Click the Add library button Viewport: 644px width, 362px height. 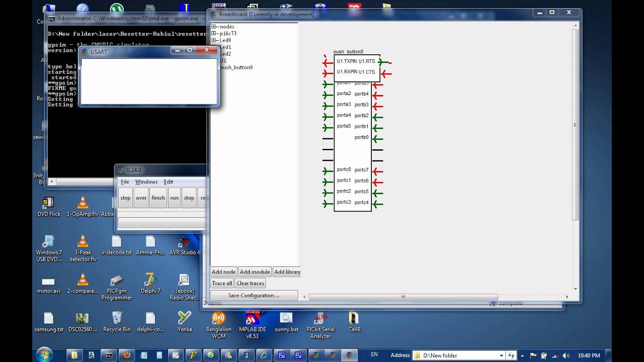(287, 272)
